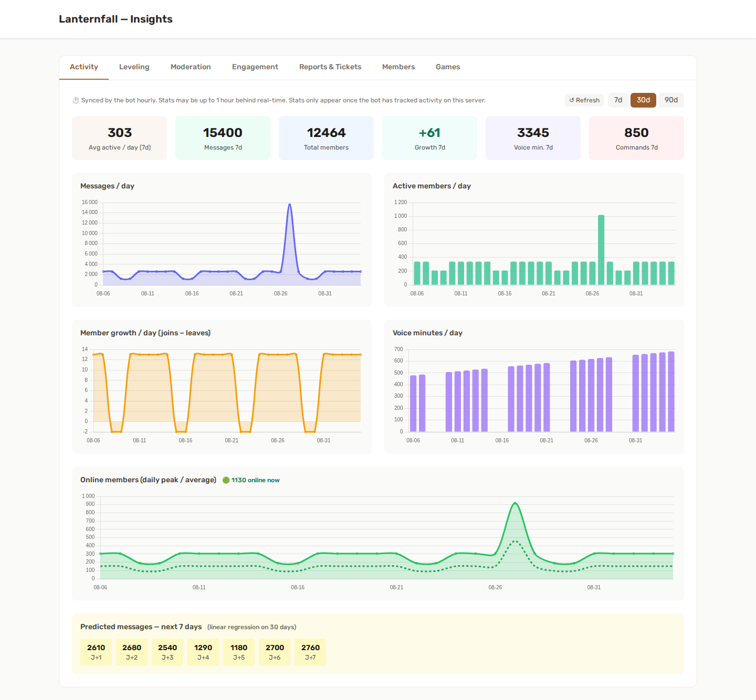Click the spike peak in Messages / day chart
The height and width of the screenshot is (700, 756).
290,204
